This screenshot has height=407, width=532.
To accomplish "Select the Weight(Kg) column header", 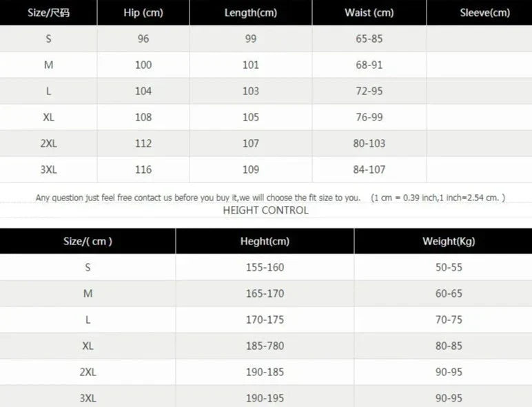I will click(x=449, y=241).
